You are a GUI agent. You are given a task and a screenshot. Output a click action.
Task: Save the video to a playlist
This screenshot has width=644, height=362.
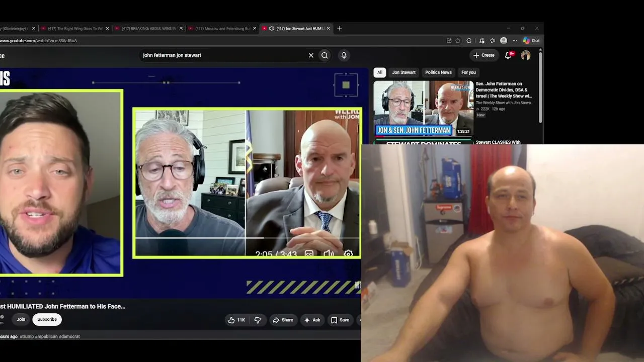[x=340, y=320]
